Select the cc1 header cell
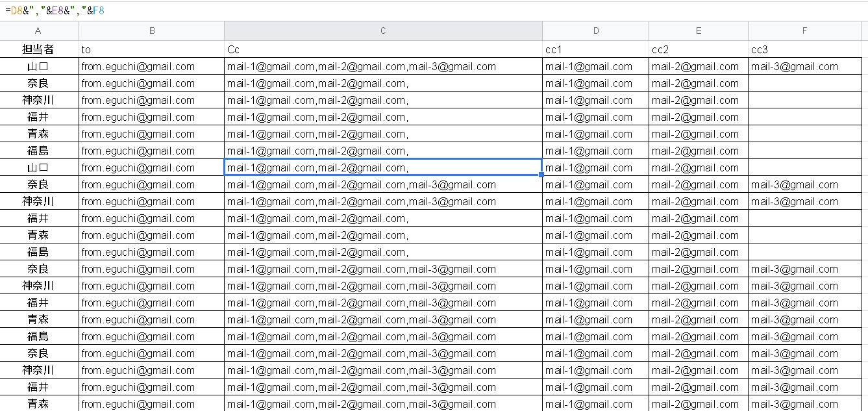The height and width of the screenshot is (411, 868). [595, 49]
